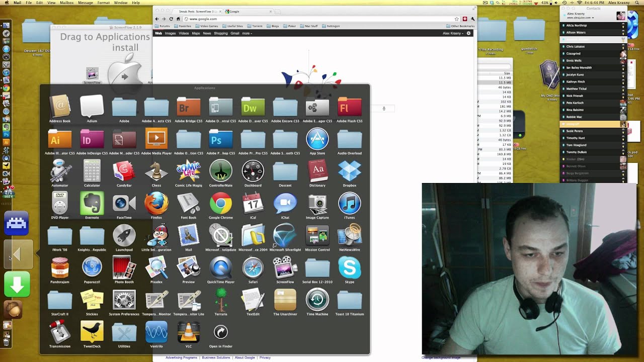Viewport: 644px width, 362px height.
Task: Expand Google's 'more' dropdown
Action: pyautogui.click(x=247, y=33)
